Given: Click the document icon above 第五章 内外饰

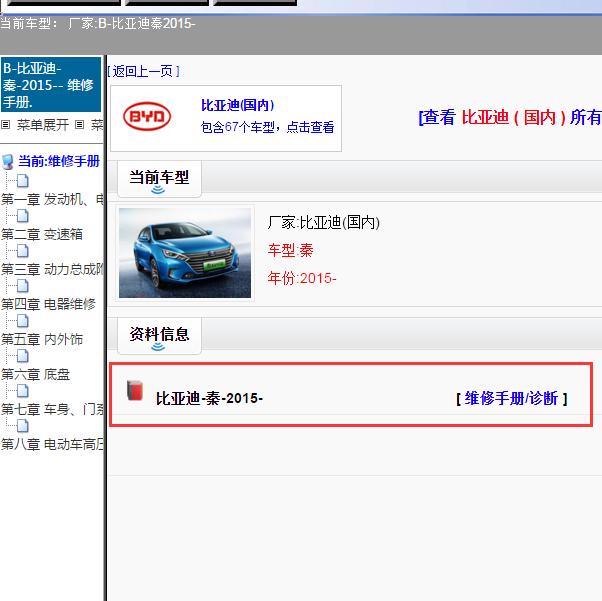Looking at the screenshot, I should point(23,321).
